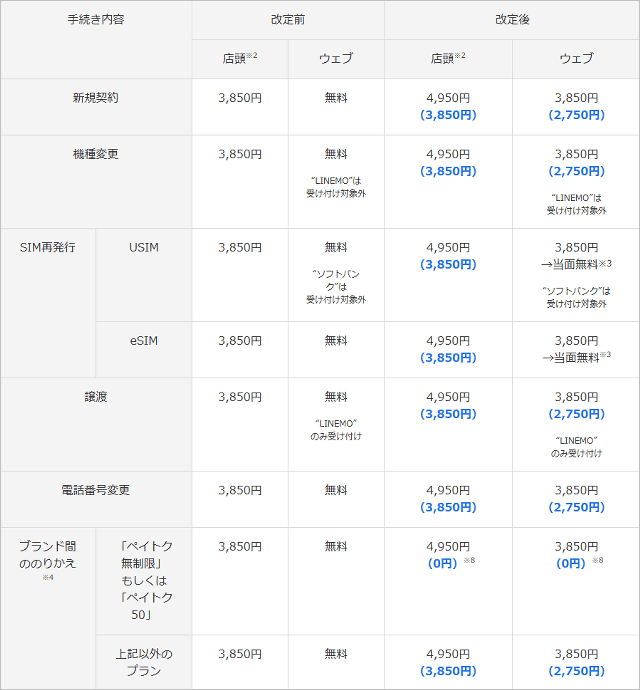Select the 譲渡 row label
The width and height of the screenshot is (640, 690).
(x=96, y=397)
